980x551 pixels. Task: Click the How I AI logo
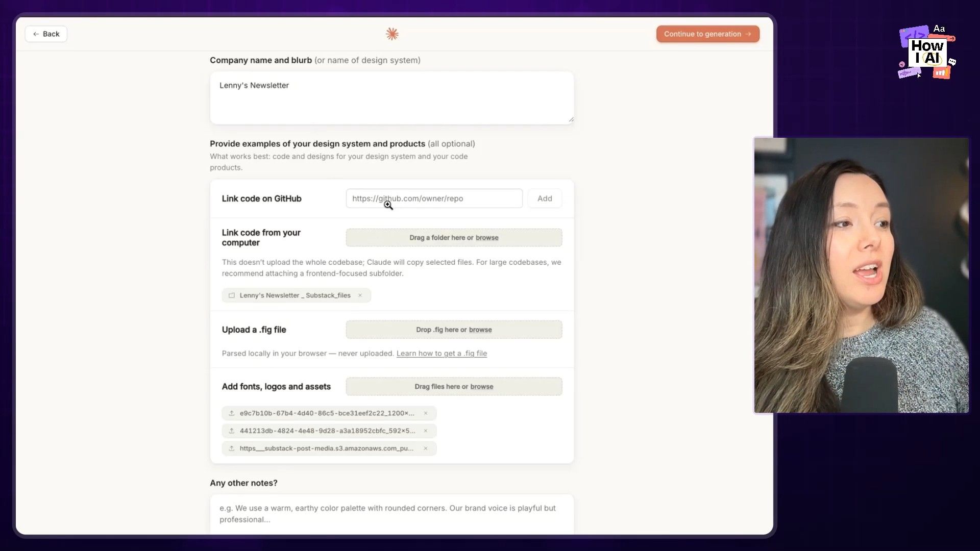click(926, 52)
